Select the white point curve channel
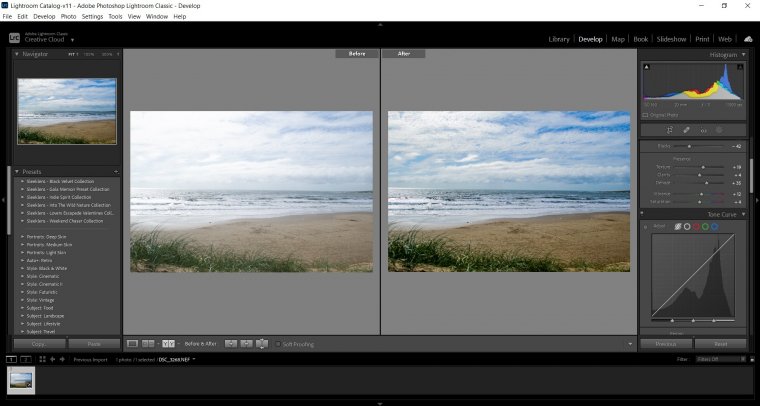Viewport: 760px width, 406px height. click(x=687, y=226)
